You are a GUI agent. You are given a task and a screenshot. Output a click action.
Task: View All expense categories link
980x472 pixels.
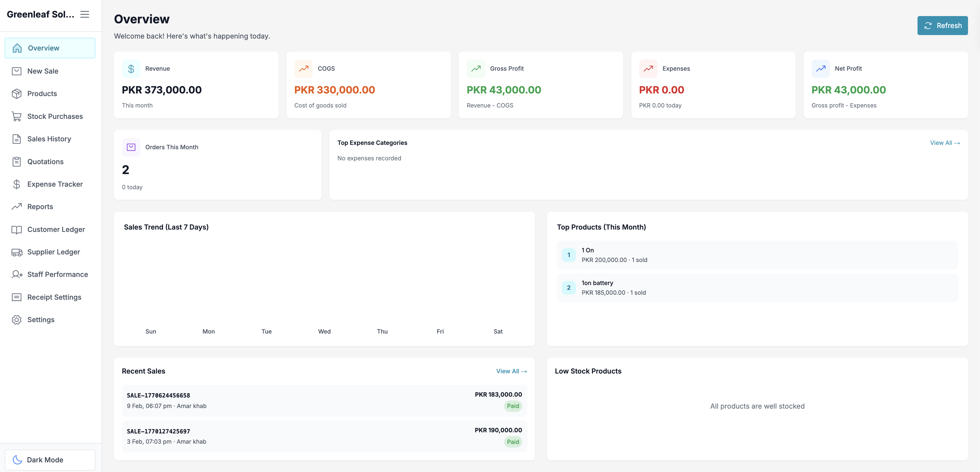pyautogui.click(x=945, y=143)
